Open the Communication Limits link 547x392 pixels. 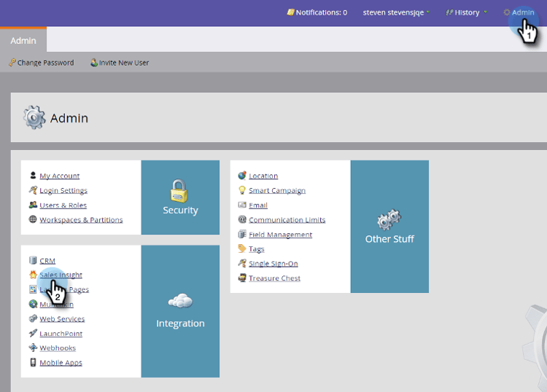(x=287, y=220)
